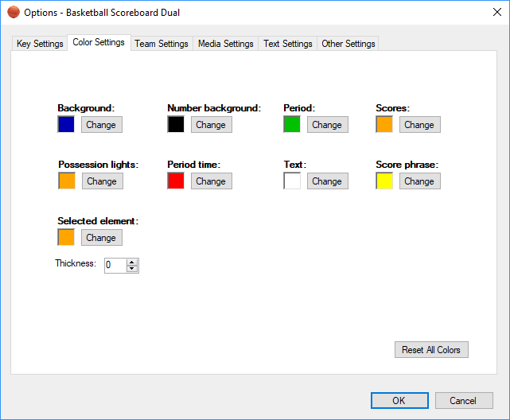This screenshot has height=420, width=510.
Task: Change the Selected element color
Action: pos(101,238)
